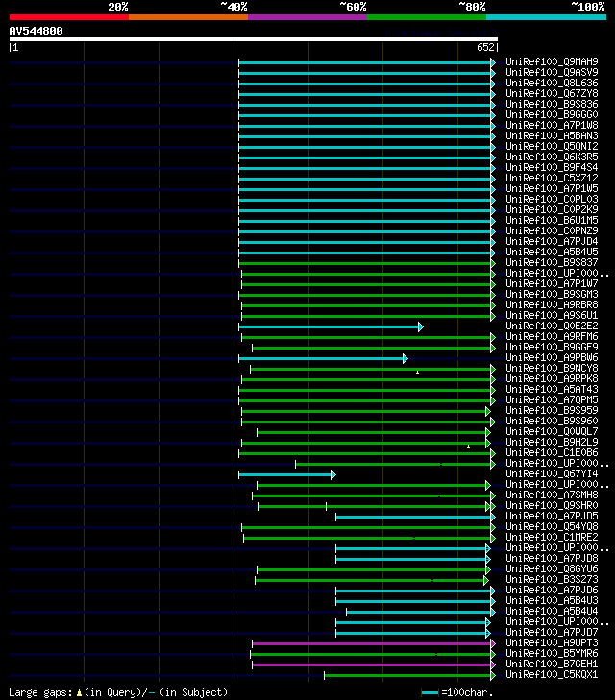Select label UniRef100_C0PNZ9
The image size is (615, 700).
coord(552,230)
